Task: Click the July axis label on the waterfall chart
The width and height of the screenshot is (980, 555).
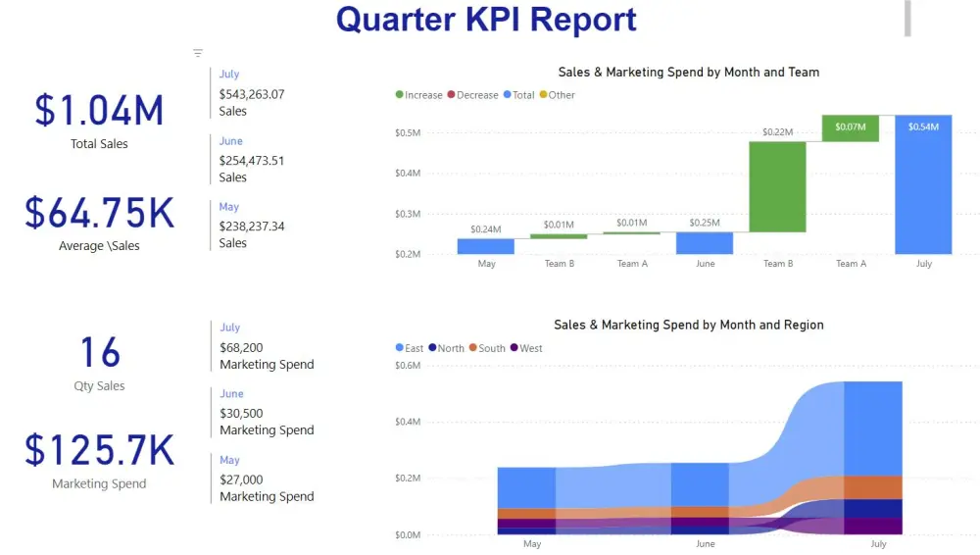Action: 924,264
